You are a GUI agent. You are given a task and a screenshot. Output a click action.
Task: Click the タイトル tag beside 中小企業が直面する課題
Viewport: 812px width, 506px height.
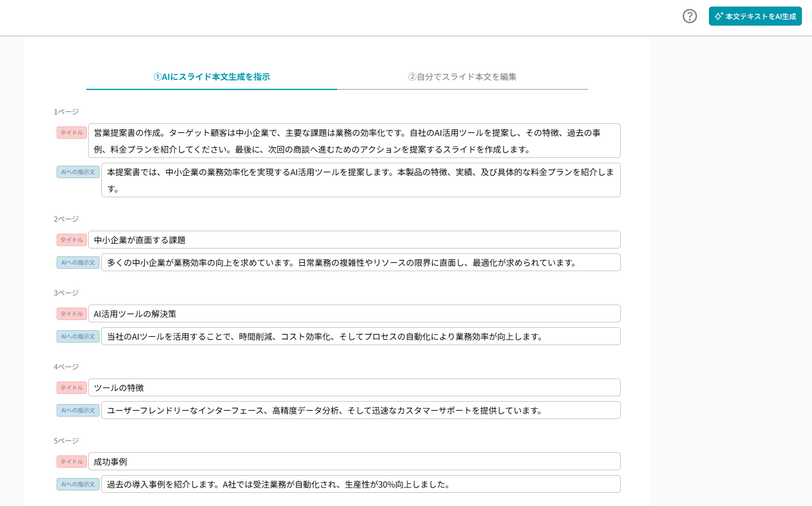(71, 240)
